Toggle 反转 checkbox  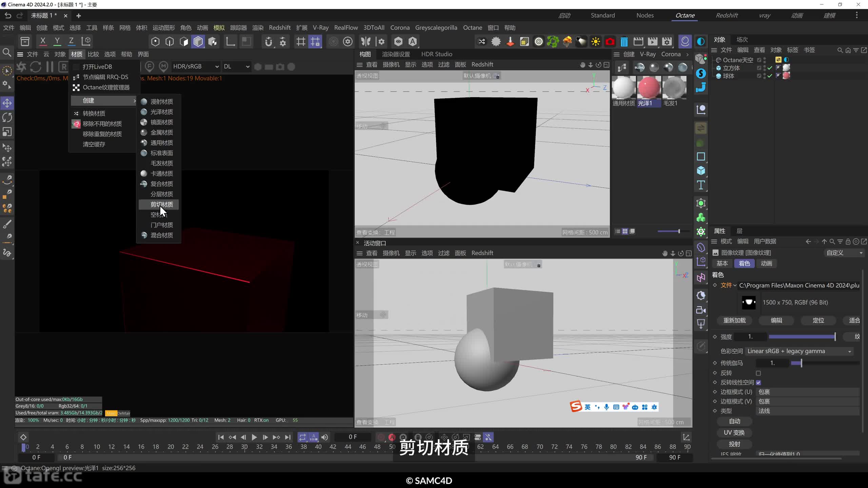(x=758, y=373)
